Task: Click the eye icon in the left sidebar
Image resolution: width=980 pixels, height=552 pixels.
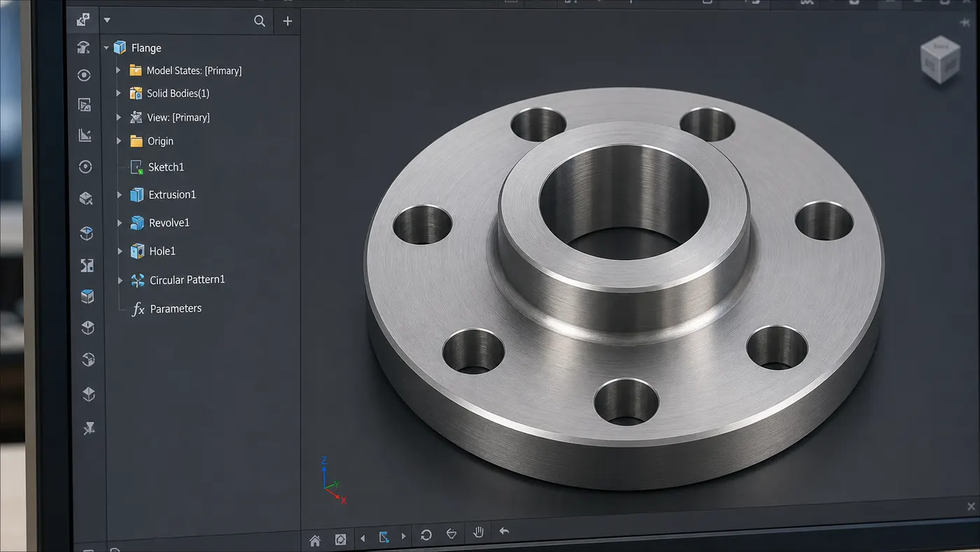Action: [x=85, y=76]
